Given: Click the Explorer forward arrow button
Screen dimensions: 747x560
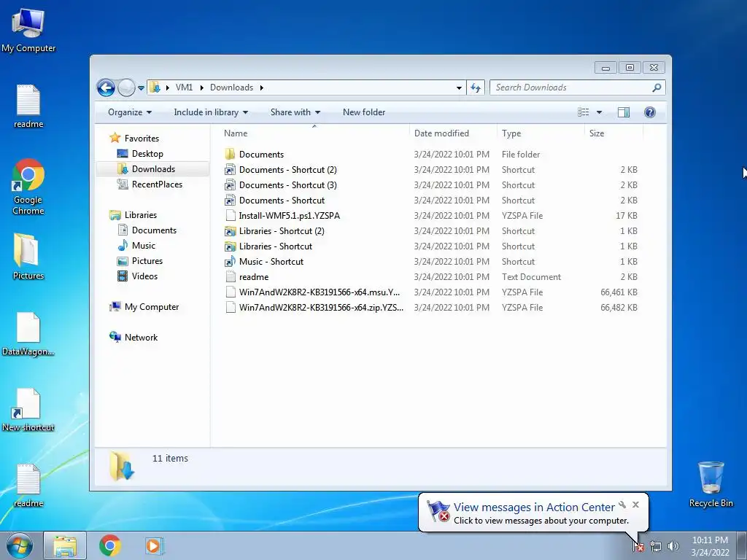Looking at the screenshot, I should (x=126, y=87).
